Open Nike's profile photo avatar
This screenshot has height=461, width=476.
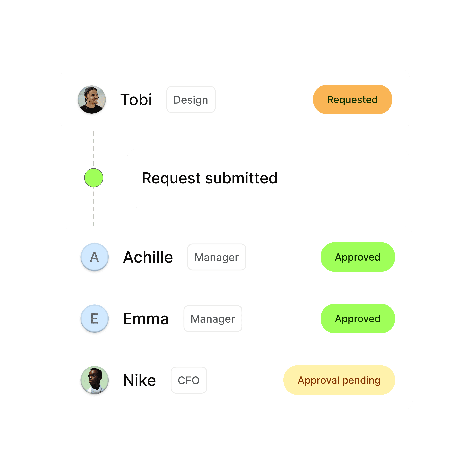pos(94,380)
